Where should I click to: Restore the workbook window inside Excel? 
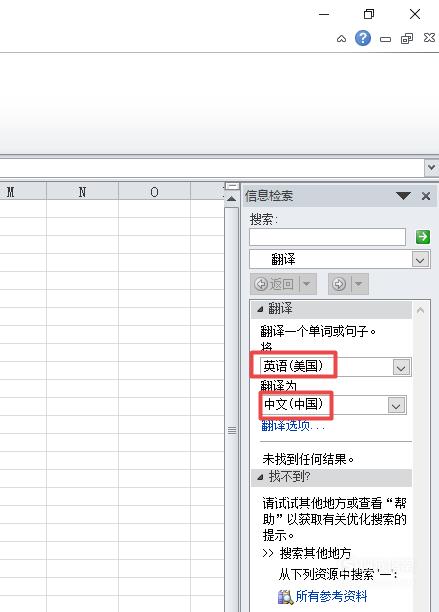[407, 38]
